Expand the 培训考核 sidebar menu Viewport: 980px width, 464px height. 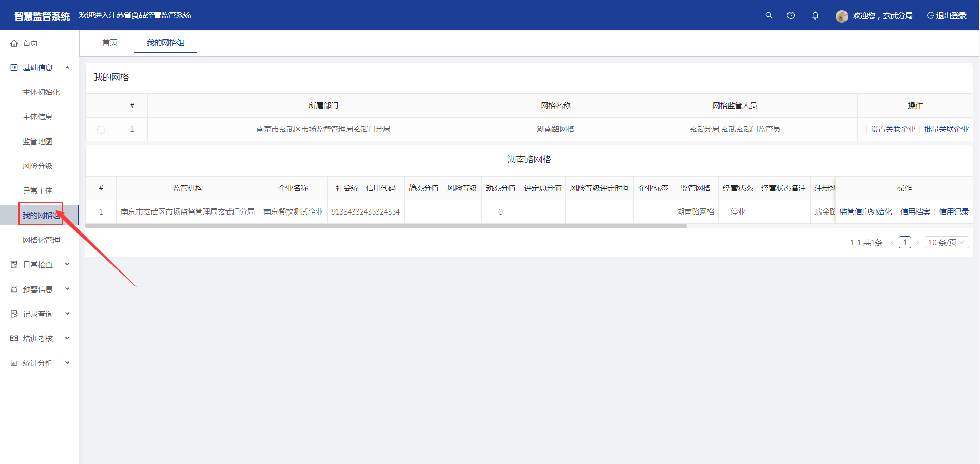67,339
